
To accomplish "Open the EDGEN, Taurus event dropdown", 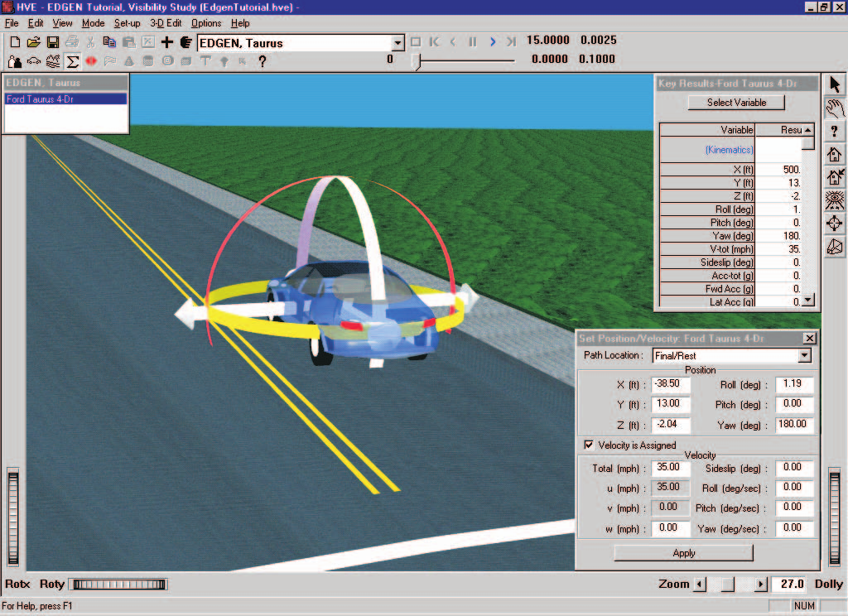I will [398, 43].
